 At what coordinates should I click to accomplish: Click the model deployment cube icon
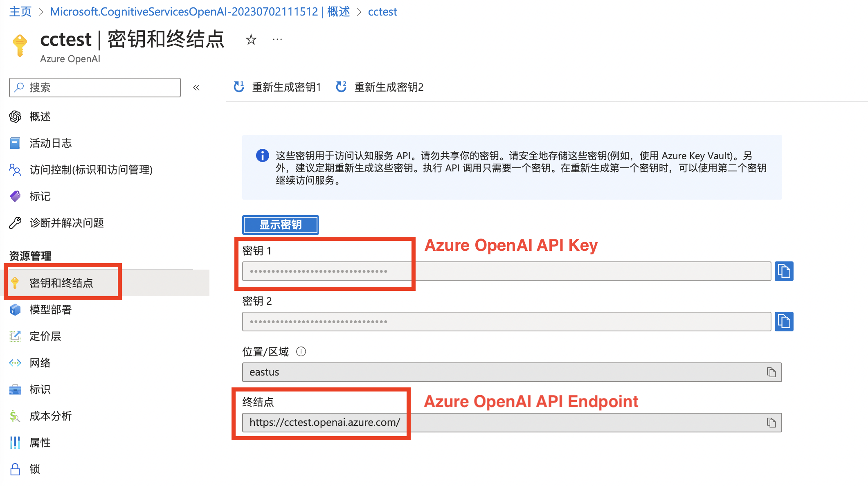click(15, 310)
